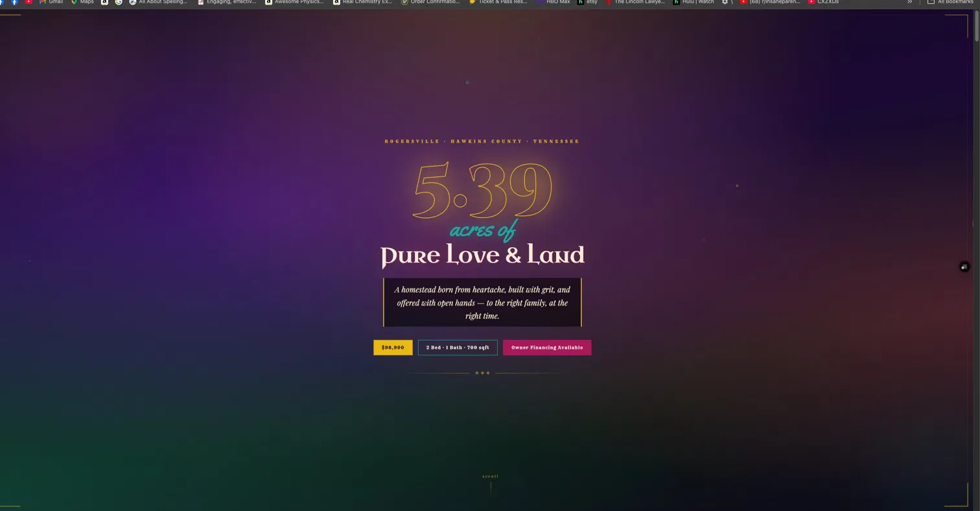980x511 pixels.
Task: Open the Google bookmark icon
Action: [x=119, y=2]
